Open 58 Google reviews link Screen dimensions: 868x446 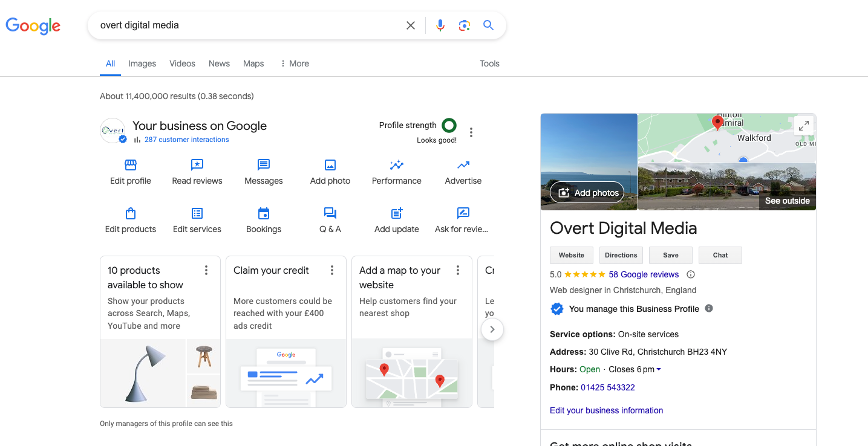pyautogui.click(x=644, y=274)
